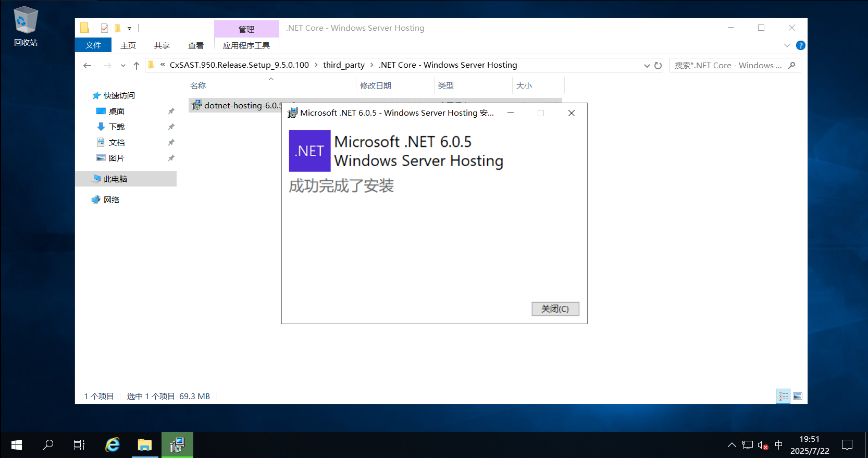The width and height of the screenshot is (868, 458).
Task: Open the Recycle Bin 回收站 desktop icon
Action: [x=26, y=26]
